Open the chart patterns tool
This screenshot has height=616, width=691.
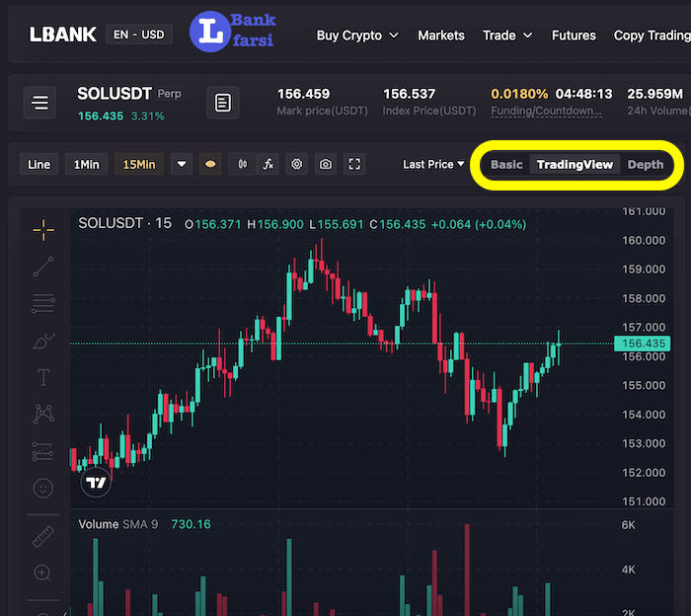[42, 414]
